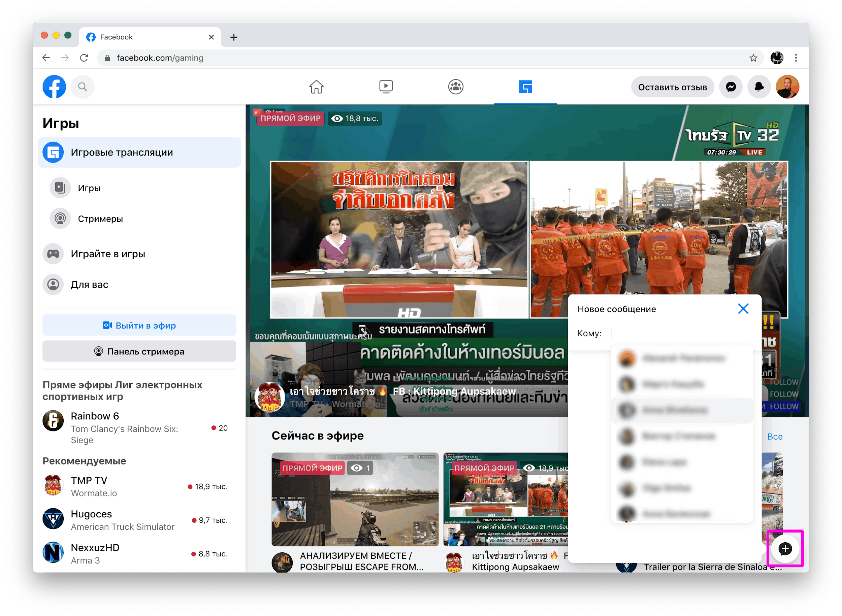Select the Gaming tab icon
The height and width of the screenshot is (616, 842).
(x=525, y=87)
